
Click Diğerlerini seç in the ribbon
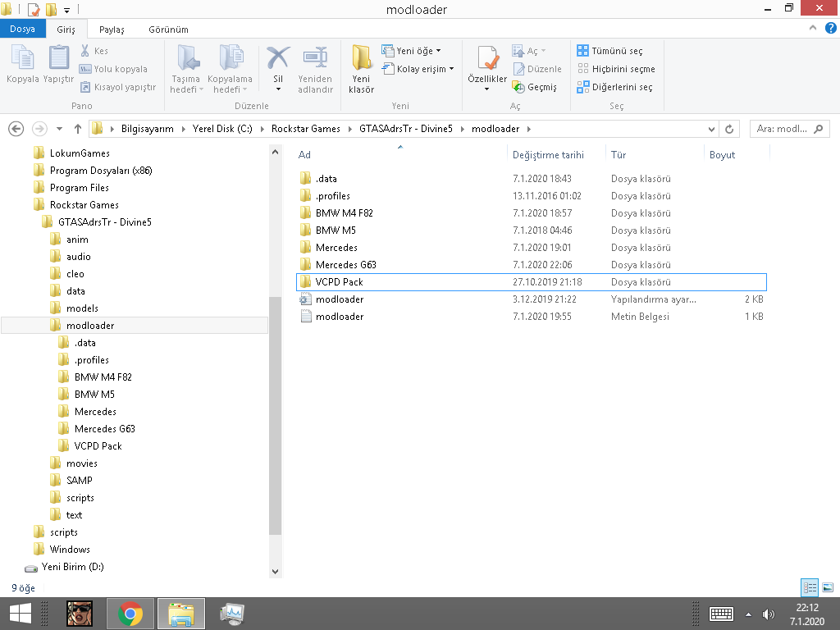point(614,87)
